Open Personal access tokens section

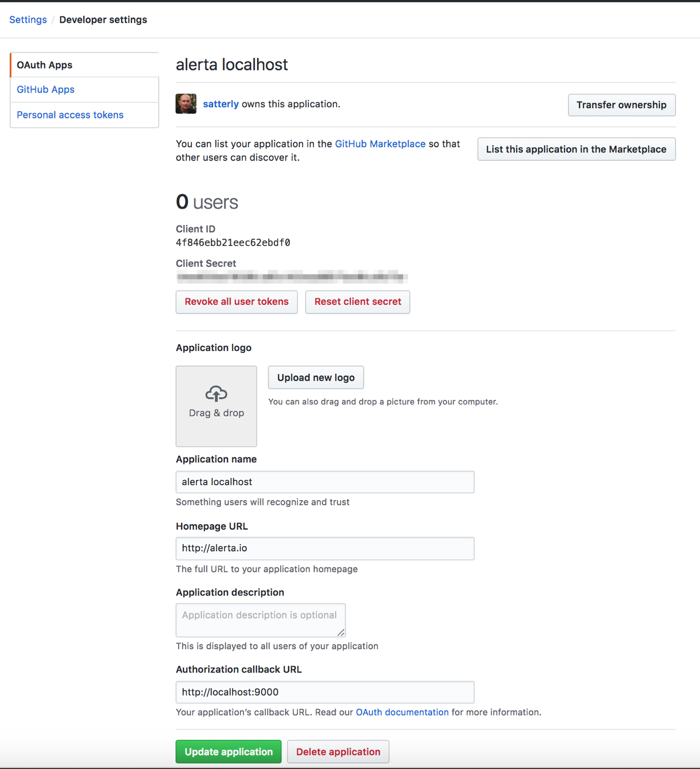point(70,115)
